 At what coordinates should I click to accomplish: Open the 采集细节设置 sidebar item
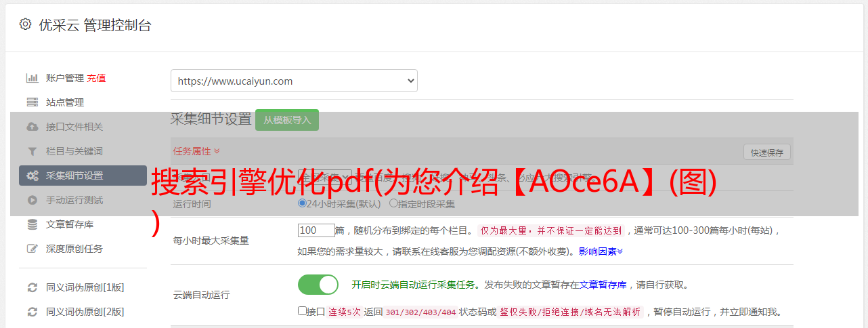click(x=83, y=176)
